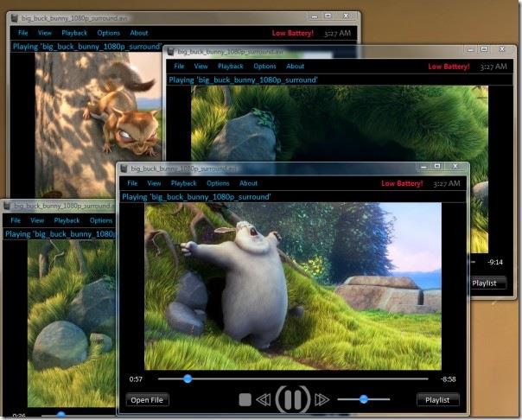This screenshot has width=522, height=420.
Task: Click the bottom-left window's title bar app icon
Action: [7, 206]
